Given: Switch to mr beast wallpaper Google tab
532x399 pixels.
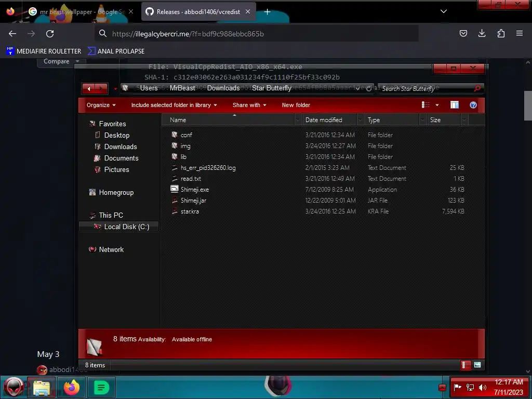Looking at the screenshot, I should (x=81, y=12).
